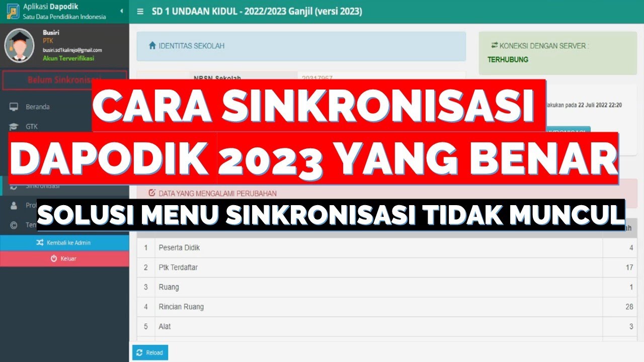Toggle the hamburger menu icon

click(140, 12)
